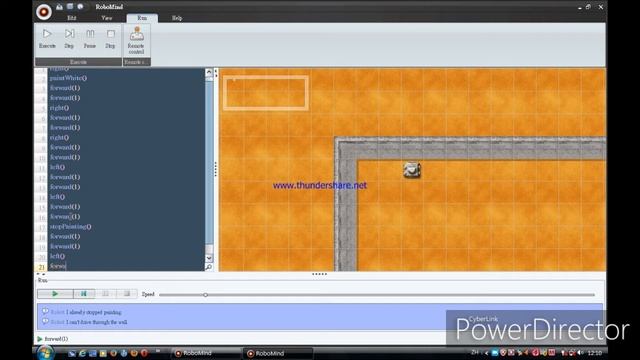
Task: Click the Pause icon in ribbon
Action: pos(90,34)
